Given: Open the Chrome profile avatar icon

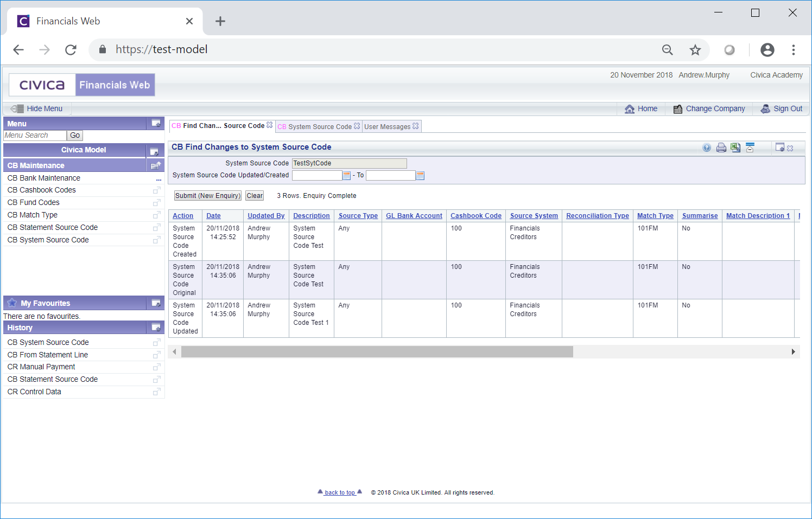Looking at the screenshot, I should click(767, 50).
